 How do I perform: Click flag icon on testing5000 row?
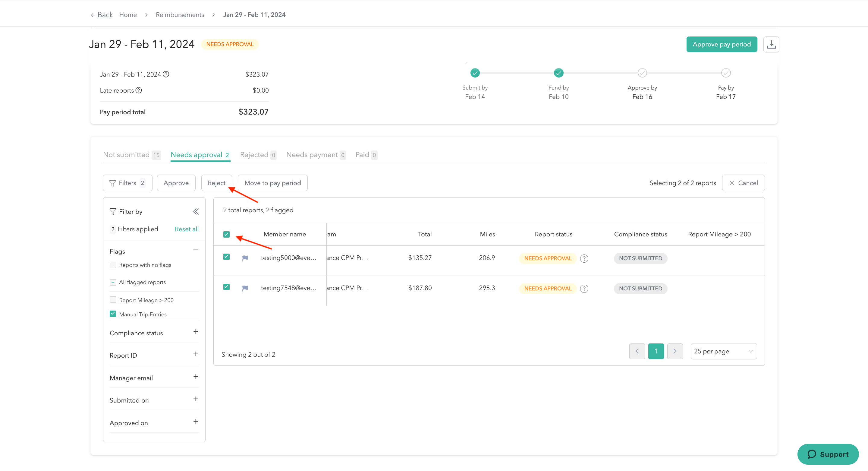245,258
